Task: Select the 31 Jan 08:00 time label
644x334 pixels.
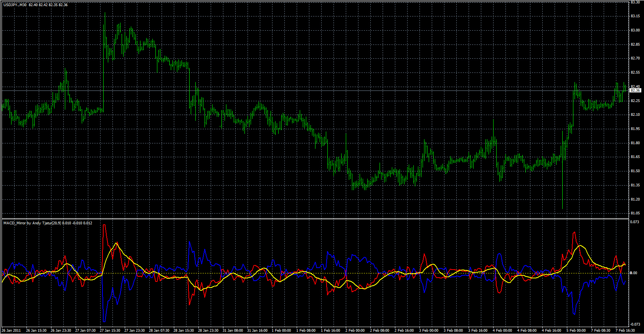Action: pyautogui.click(x=233, y=331)
